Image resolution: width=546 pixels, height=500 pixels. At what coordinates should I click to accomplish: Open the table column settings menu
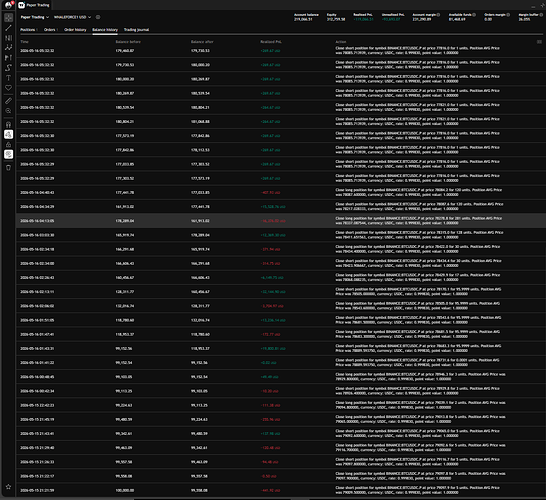pos(539,42)
